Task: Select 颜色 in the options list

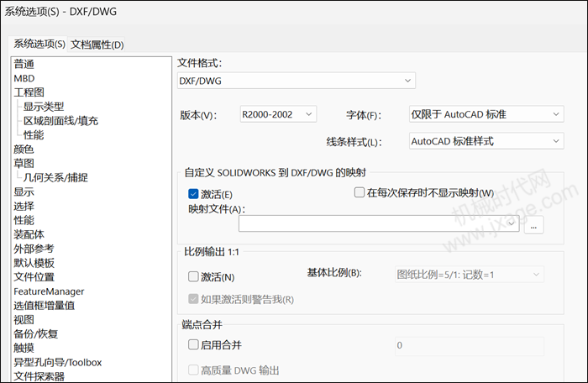Action: 24,150
